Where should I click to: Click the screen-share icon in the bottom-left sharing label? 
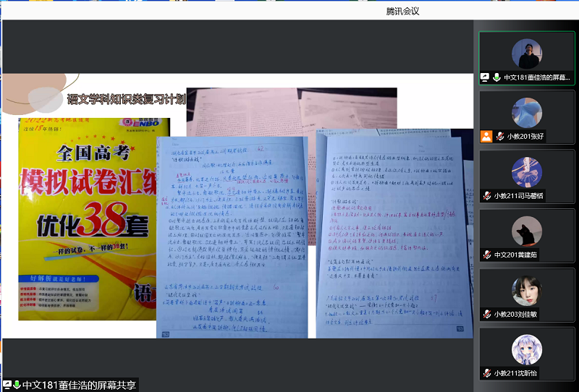7,385
